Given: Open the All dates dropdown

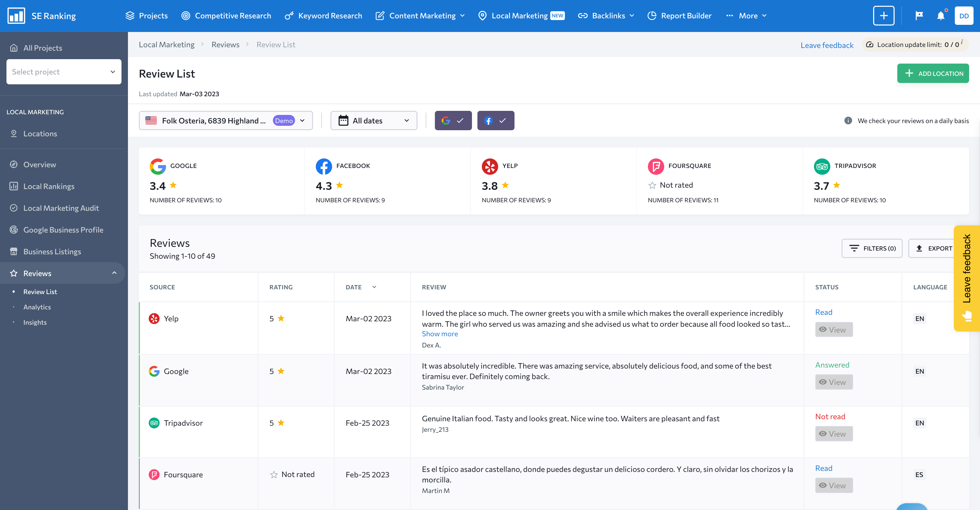Looking at the screenshot, I should [x=374, y=120].
